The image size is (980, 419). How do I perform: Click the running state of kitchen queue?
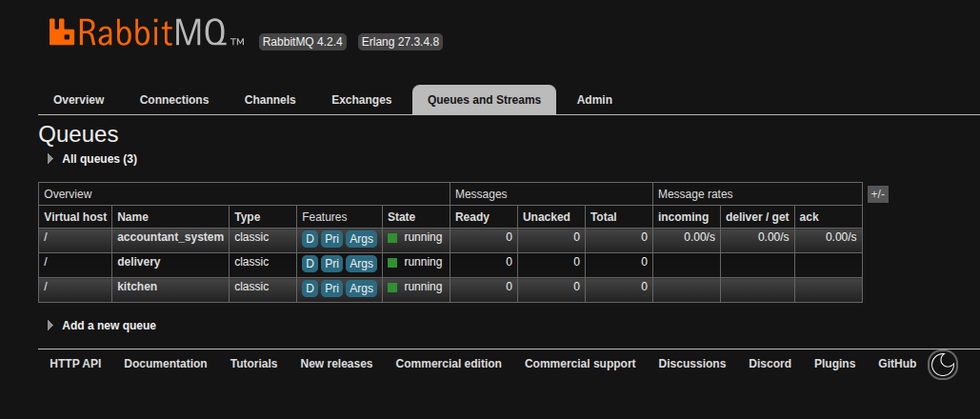[415, 287]
